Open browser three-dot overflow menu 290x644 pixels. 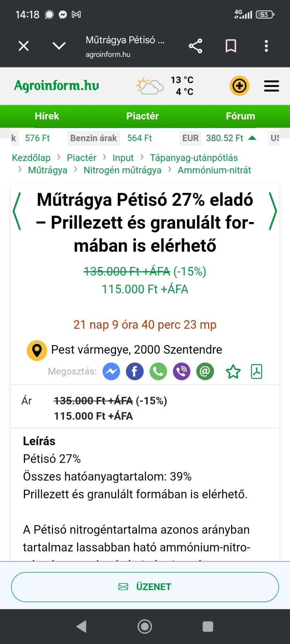[x=266, y=46]
